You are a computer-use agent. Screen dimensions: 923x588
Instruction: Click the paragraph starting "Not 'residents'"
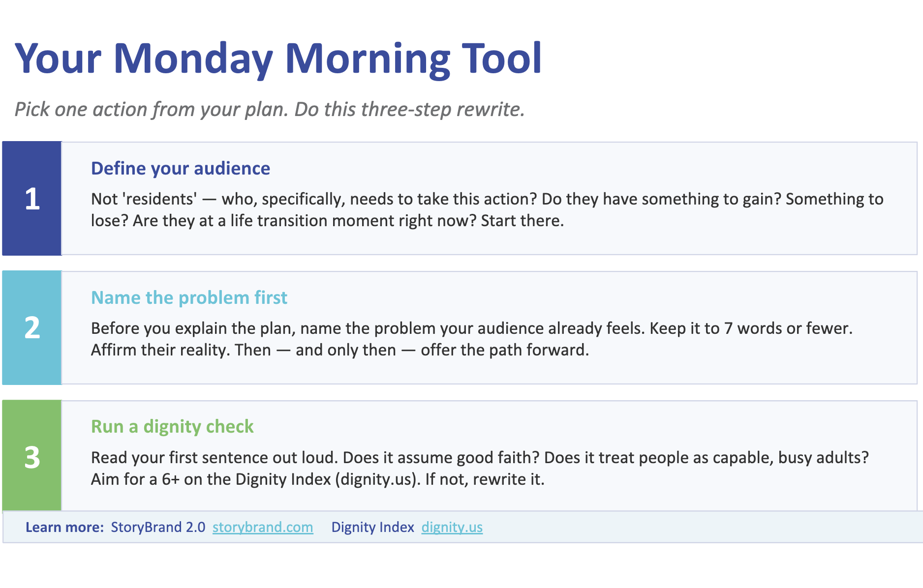[x=487, y=209]
